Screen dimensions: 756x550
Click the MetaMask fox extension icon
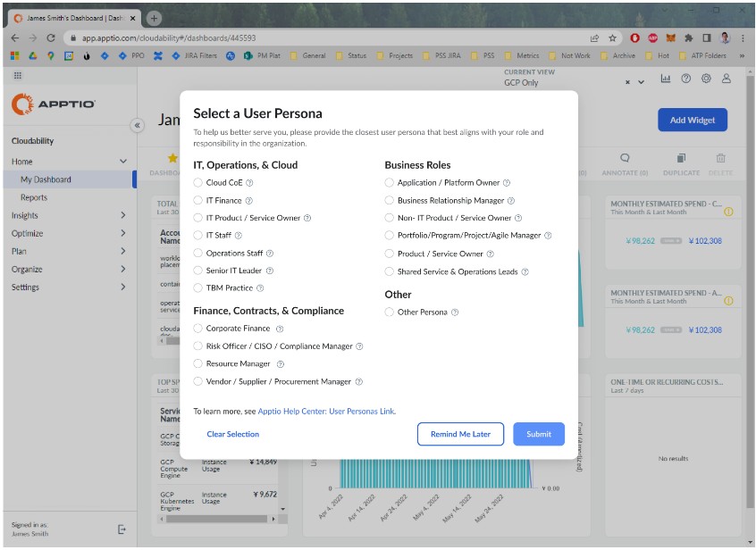pyautogui.click(x=671, y=38)
